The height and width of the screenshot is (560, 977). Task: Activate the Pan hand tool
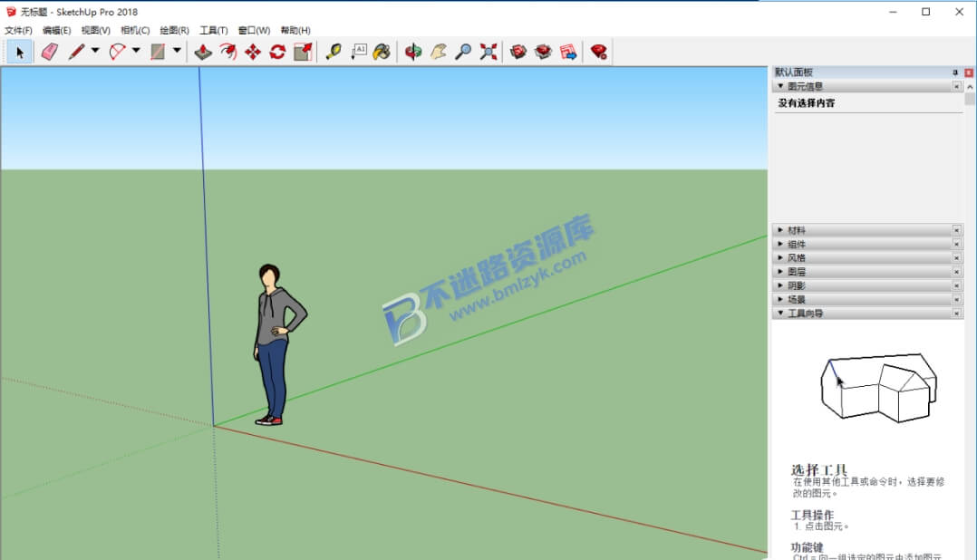pyautogui.click(x=439, y=52)
